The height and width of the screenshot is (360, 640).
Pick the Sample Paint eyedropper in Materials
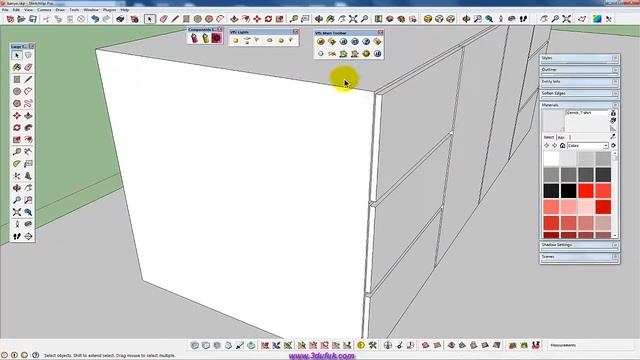[613, 137]
